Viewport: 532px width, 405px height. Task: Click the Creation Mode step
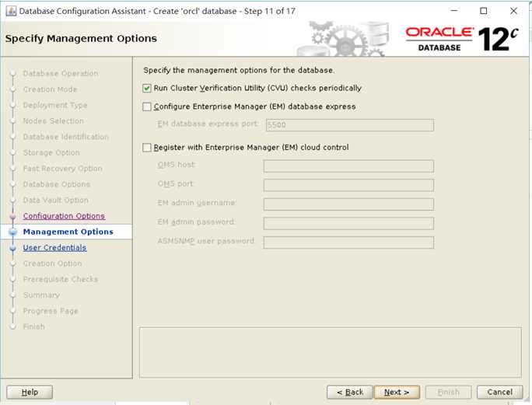[50, 89]
